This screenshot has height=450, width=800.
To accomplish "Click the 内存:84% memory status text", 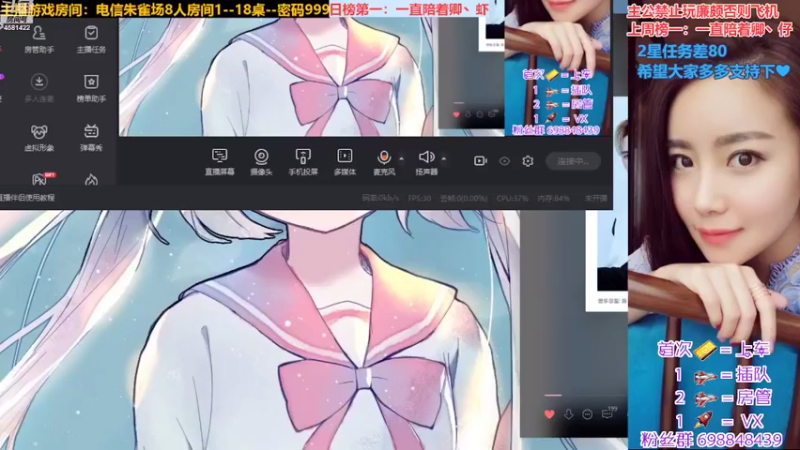I will point(554,198).
